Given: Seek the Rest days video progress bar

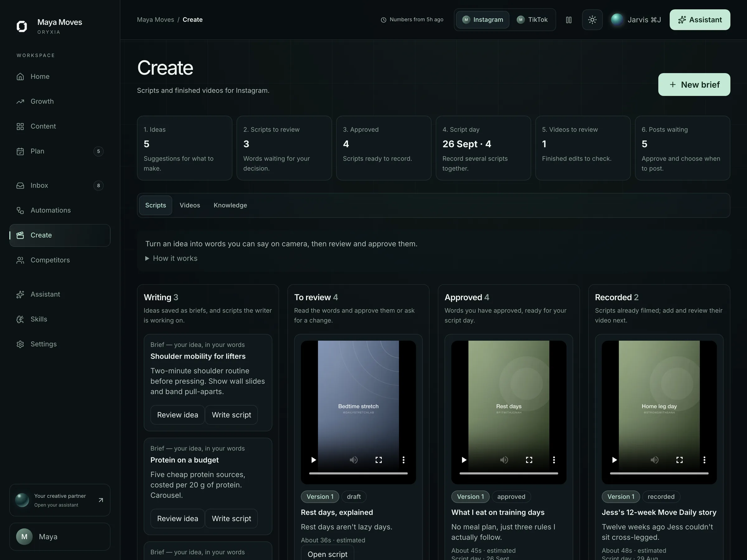Looking at the screenshot, I should tap(509, 474).
